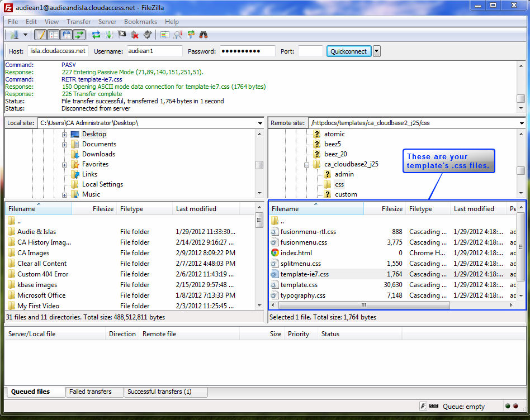Cancel the current operation
Screen dimensions: 530x420
point(122,35)
